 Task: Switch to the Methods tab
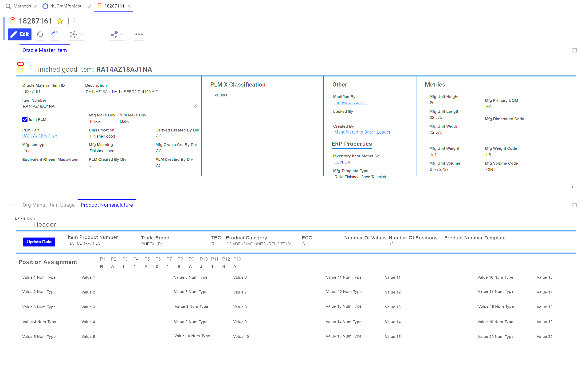pyautogui.click(x=22, y=6)
